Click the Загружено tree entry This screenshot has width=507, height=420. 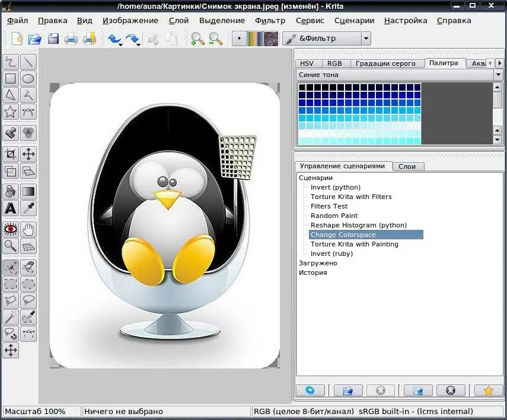[x=318, y=263]
